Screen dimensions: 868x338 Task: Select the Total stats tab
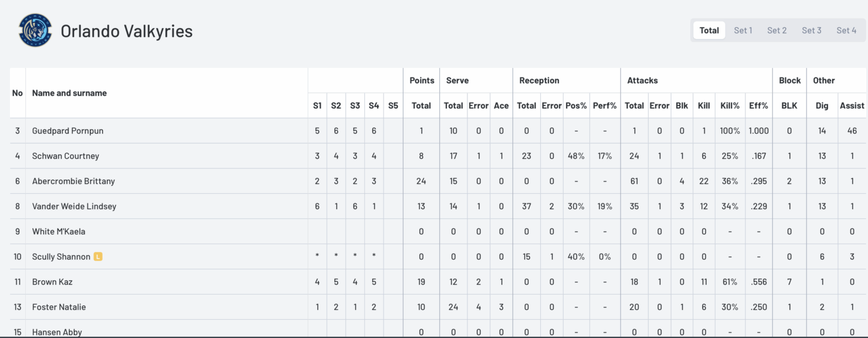pos(709,30)
